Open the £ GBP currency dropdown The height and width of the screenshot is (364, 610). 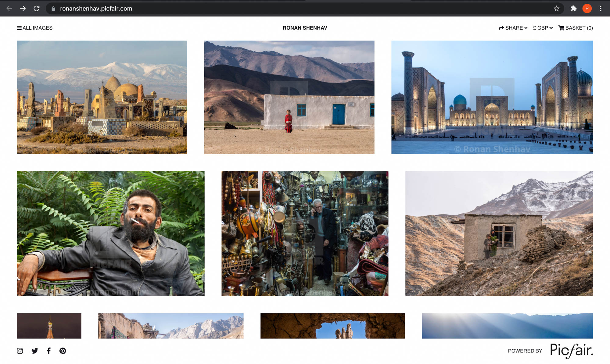point(542,28)
